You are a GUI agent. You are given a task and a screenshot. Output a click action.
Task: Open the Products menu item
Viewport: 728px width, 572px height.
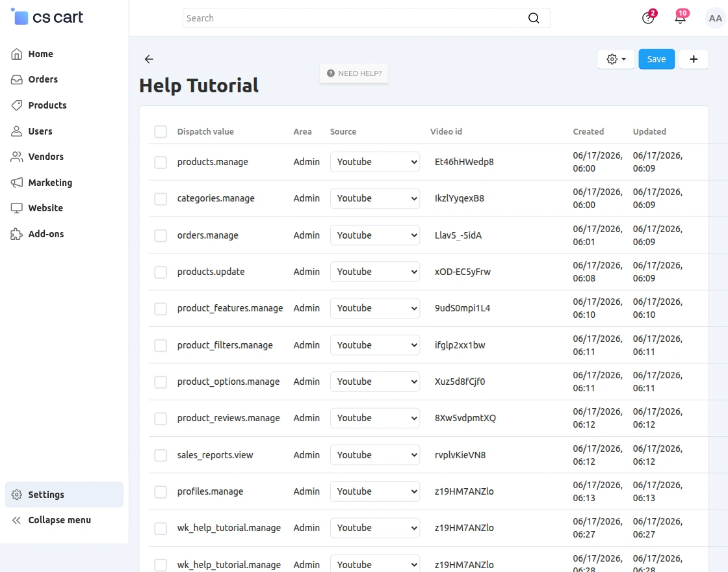point(47,105)
